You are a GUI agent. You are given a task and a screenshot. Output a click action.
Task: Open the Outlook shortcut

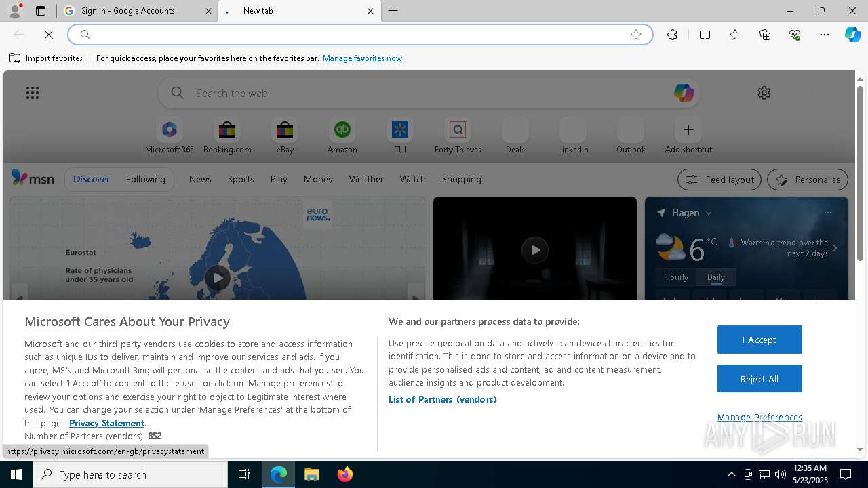tap(631, 136)
